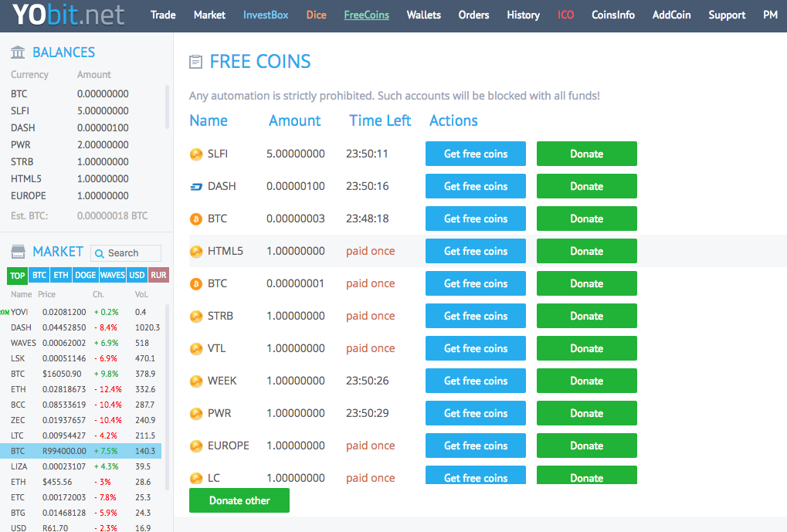
Task: Open the Dice page
Action: (316, 15)
